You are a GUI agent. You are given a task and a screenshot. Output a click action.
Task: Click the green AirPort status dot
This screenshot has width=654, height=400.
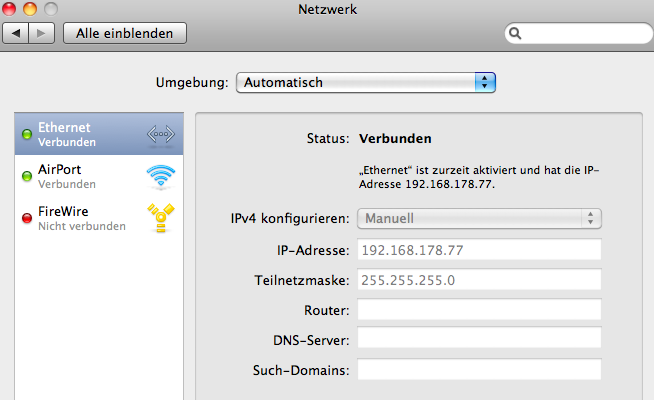tap(27, 177)
